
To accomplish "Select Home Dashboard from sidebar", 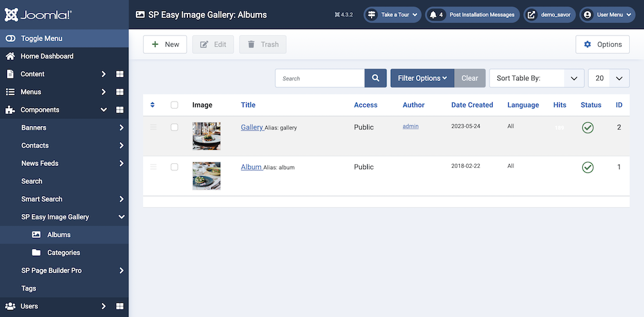I will pyautogui.click(x=47, y=56).
